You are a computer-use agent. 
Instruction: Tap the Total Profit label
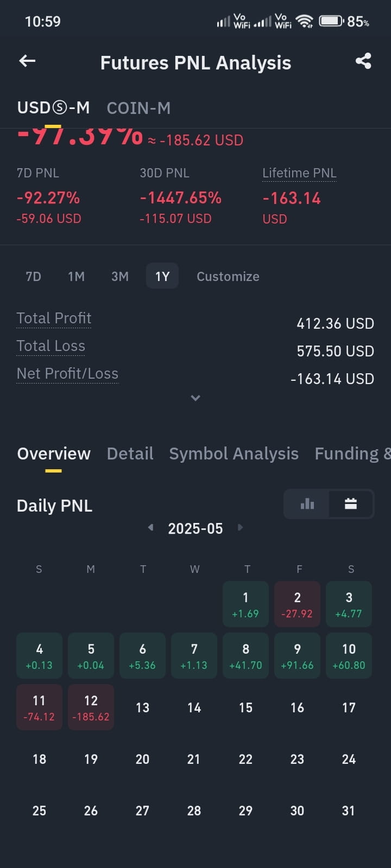click(x=54, y=318)
